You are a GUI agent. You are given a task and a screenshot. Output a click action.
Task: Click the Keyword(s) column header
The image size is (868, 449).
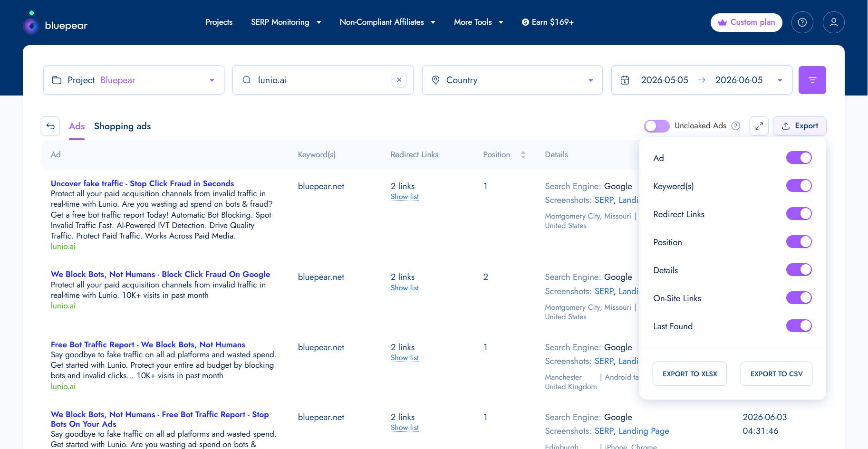[317, 155]
